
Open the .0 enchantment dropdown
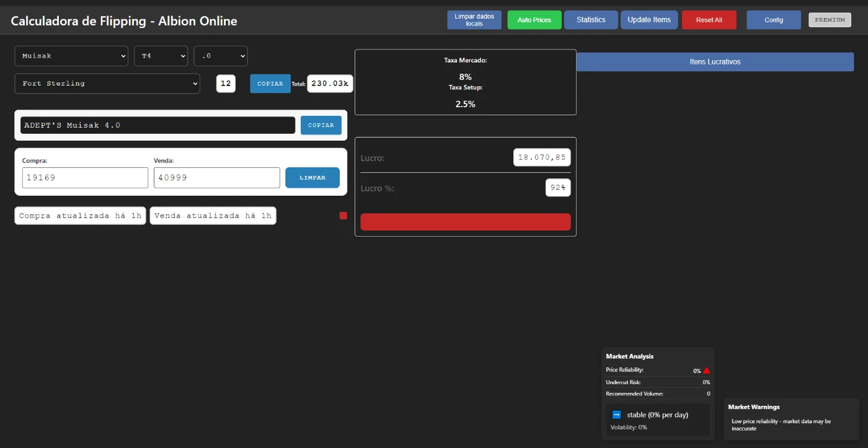(220, 56)
